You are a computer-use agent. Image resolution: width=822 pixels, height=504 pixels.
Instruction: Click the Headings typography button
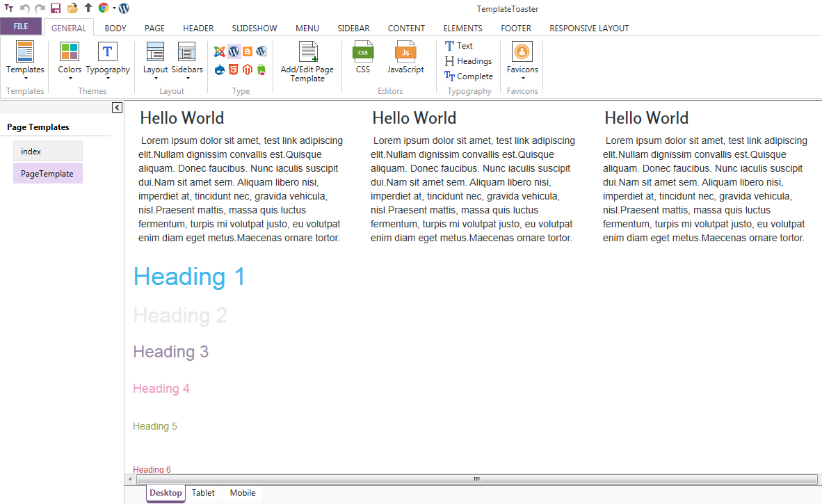click(468, 61)
